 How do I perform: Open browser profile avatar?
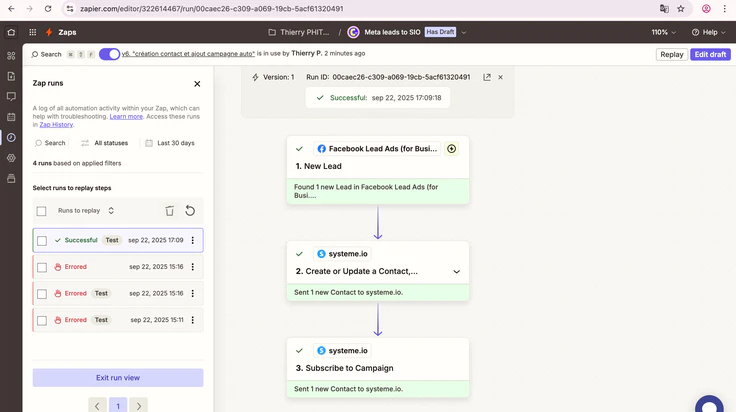706,8
